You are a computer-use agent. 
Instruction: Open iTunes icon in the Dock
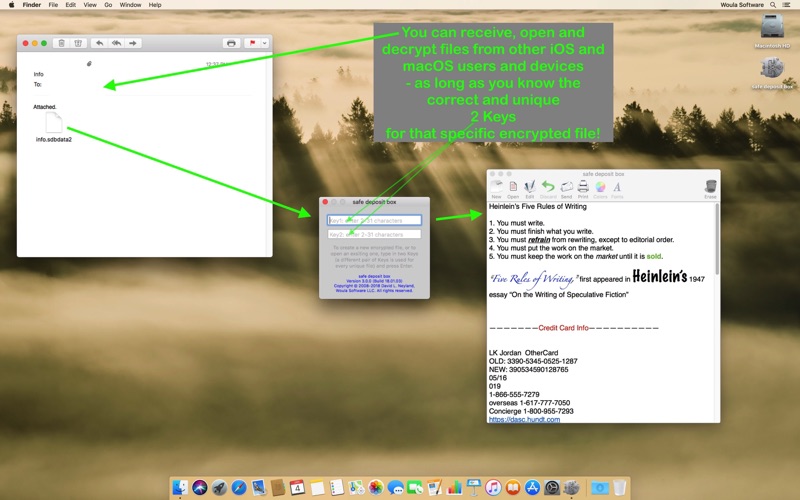coord(493,488)
